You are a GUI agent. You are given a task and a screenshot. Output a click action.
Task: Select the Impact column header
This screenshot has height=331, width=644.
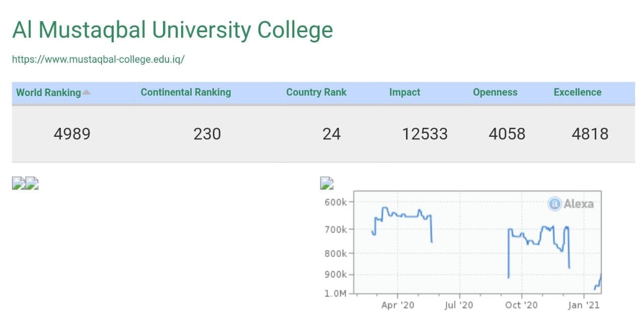coord(405,92)
